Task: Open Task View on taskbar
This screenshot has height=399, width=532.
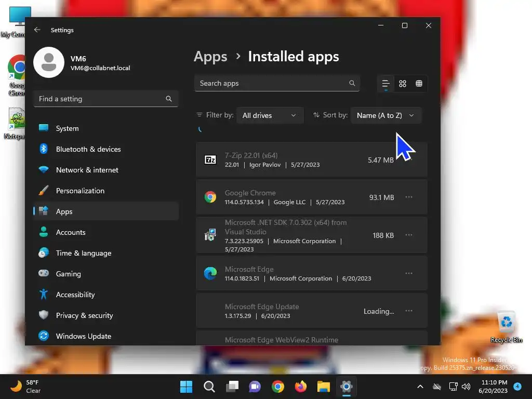Action: click(x=232, y=387)
